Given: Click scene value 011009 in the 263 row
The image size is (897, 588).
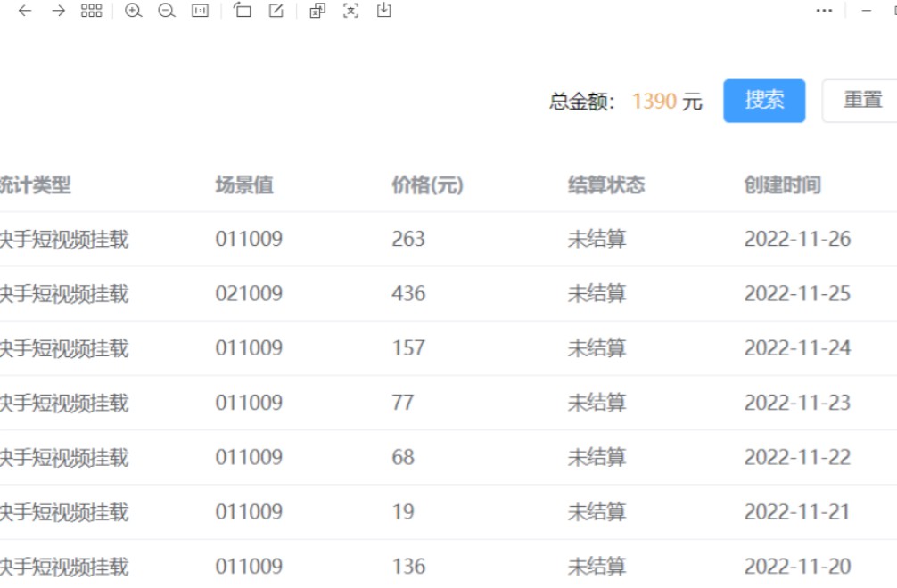Looking at the screenshot, I should tap(249, 239).
